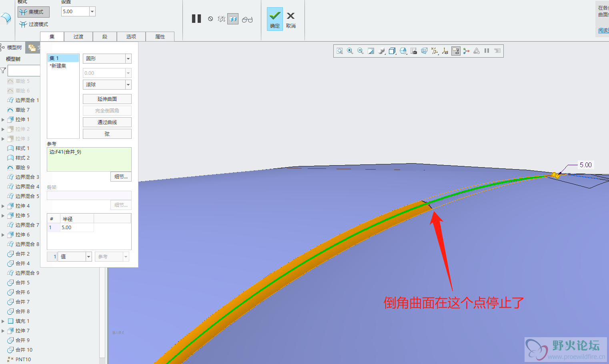Viewport: 609px width, 364px height.
Task: Open the saved orientations cube icon
Action: pyautogui.click(x=393, y=51)
